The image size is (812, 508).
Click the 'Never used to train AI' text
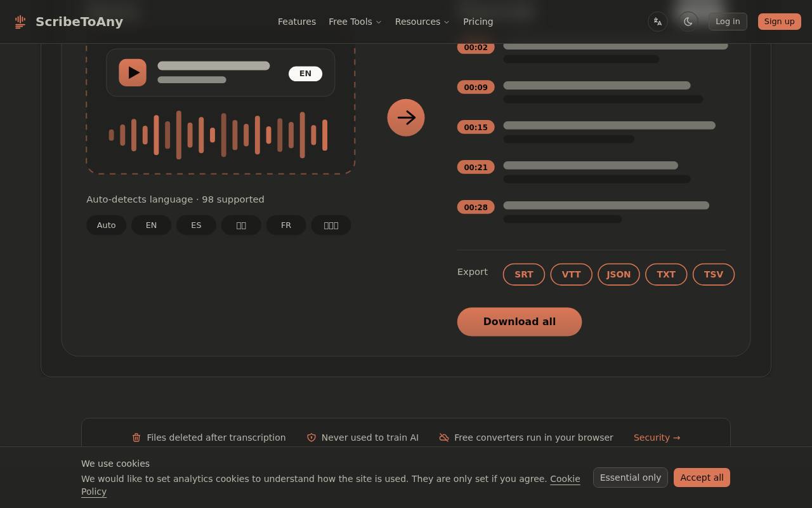(370, 438)
